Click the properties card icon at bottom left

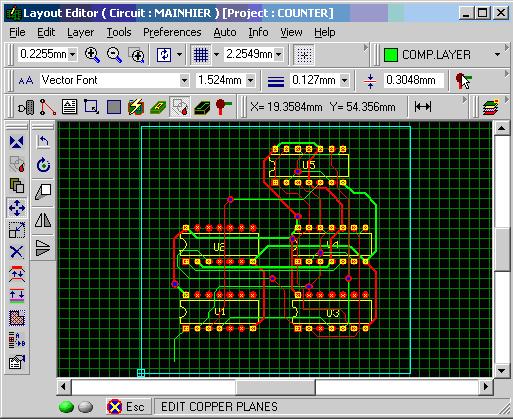[x=17, y=362]
